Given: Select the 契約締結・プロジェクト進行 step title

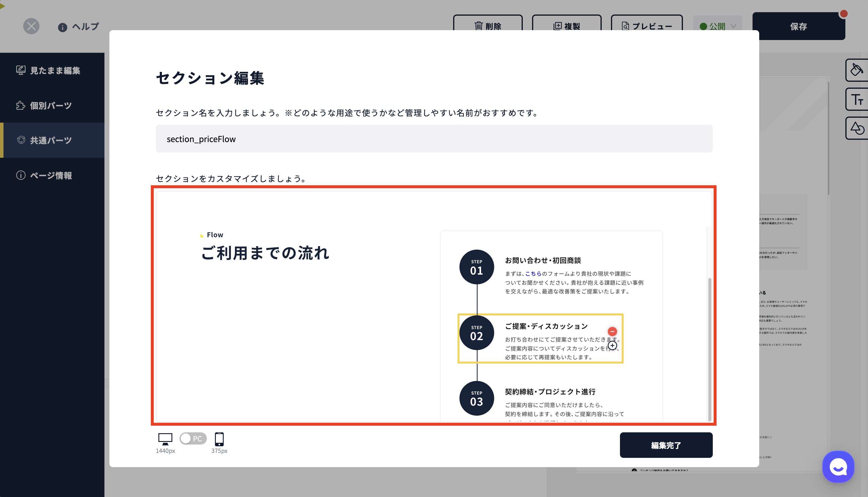Looking at the screenshot, I should (550, 392).
